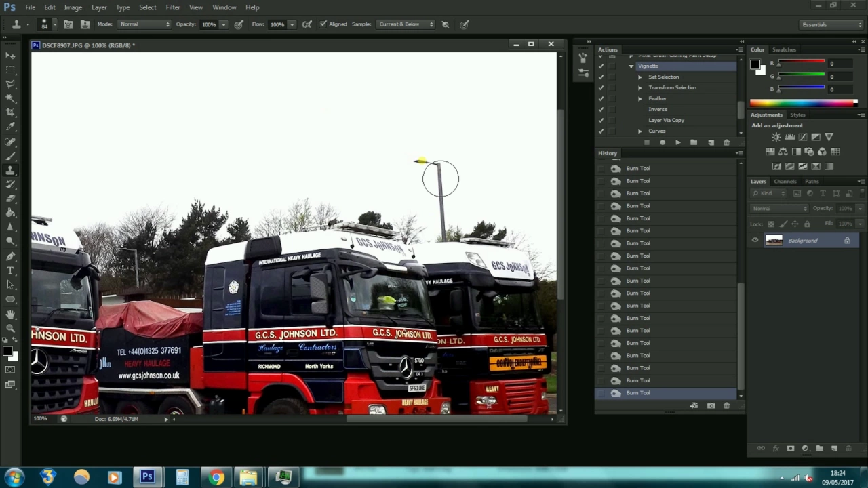Create new layer in Layers panel
This screenshot has height=488, width=868.
(x=834, y=448)
